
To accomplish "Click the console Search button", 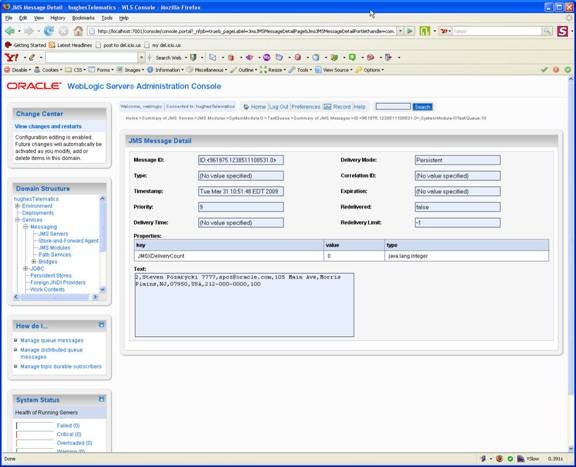I will coord(422,107).
